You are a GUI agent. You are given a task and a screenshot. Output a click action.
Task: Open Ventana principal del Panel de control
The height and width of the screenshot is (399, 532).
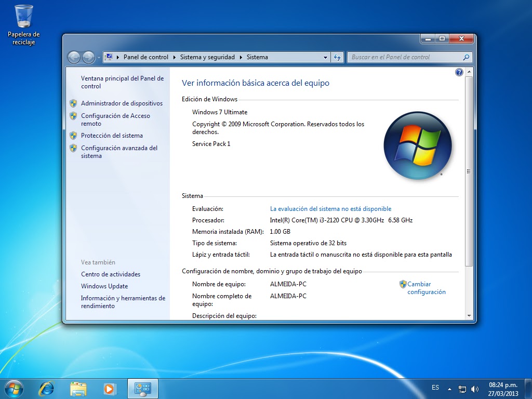tap(122, 82)
